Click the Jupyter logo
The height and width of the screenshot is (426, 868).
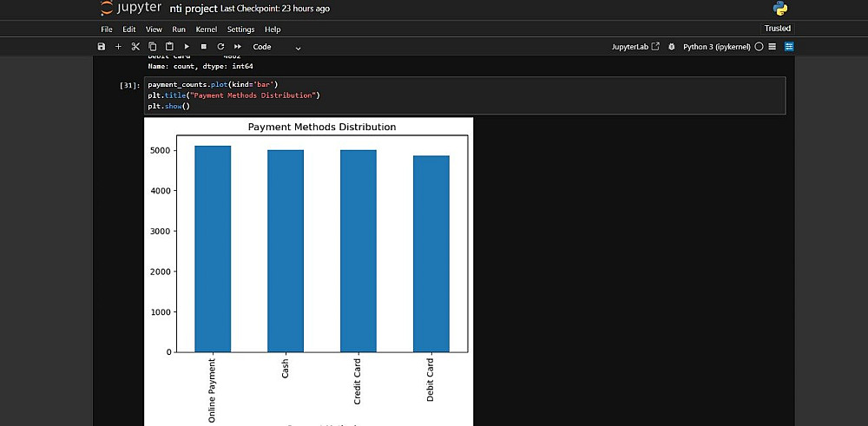[131, 8]
